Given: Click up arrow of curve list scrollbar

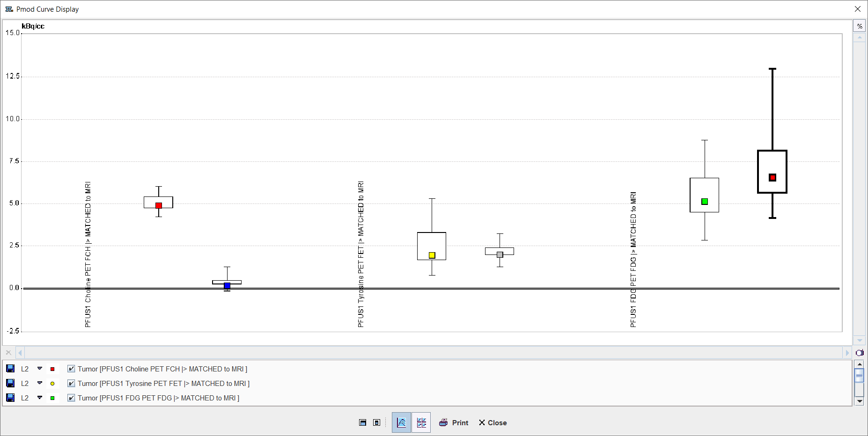Looking at the screenshot, I should [859, 364].
